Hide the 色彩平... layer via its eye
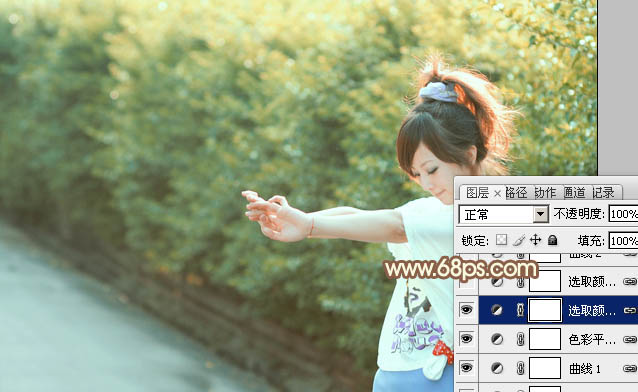The width and height of the screenshot is (638, 392). (x=466, y=339)
